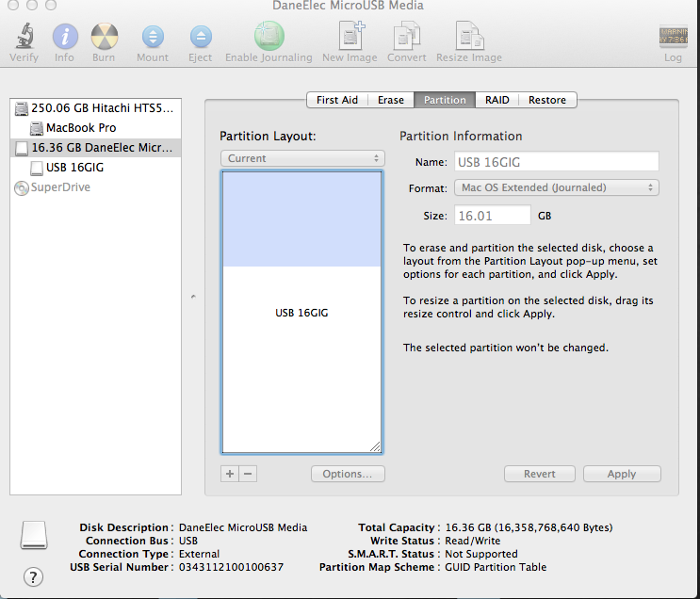The width and height of the screenshot is (700, 599).
Task: Create a New Image from toolbar
Action: pyautogui.click(x=350, y=36)
